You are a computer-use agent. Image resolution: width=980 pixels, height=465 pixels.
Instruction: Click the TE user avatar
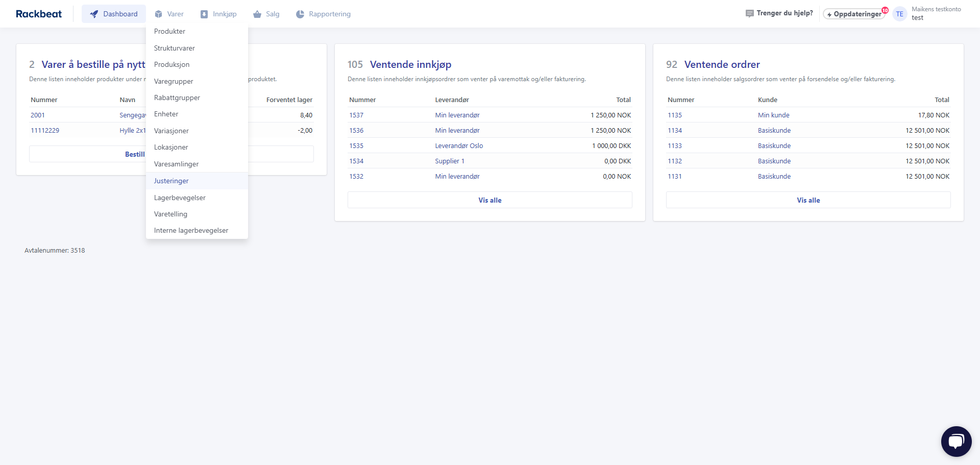pos(899,14)
